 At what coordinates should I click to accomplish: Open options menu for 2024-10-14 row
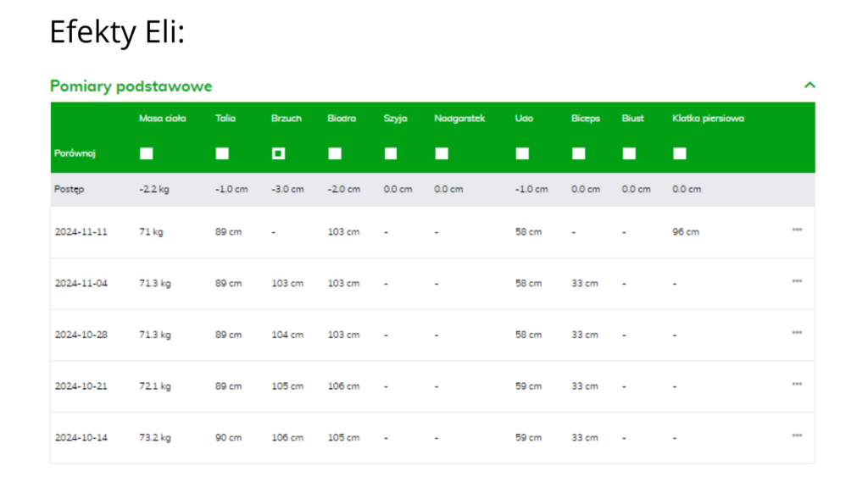pos(797,437)
